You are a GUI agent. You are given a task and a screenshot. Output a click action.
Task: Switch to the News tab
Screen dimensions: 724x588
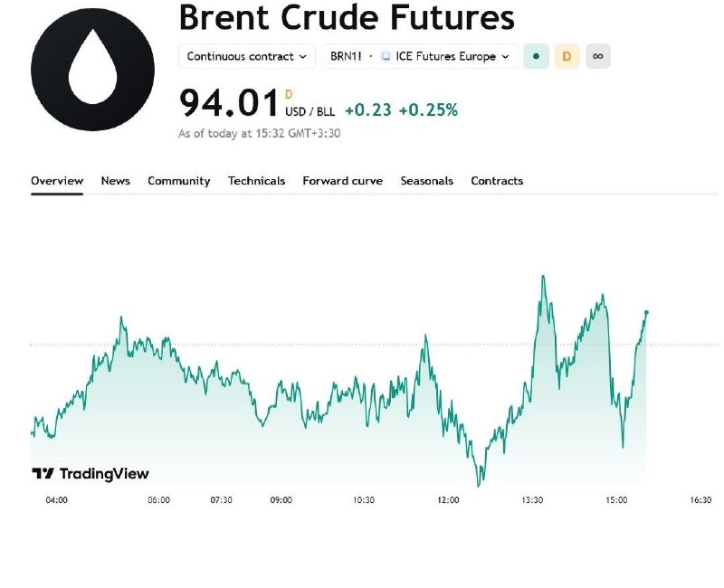[x=116, y=181]
